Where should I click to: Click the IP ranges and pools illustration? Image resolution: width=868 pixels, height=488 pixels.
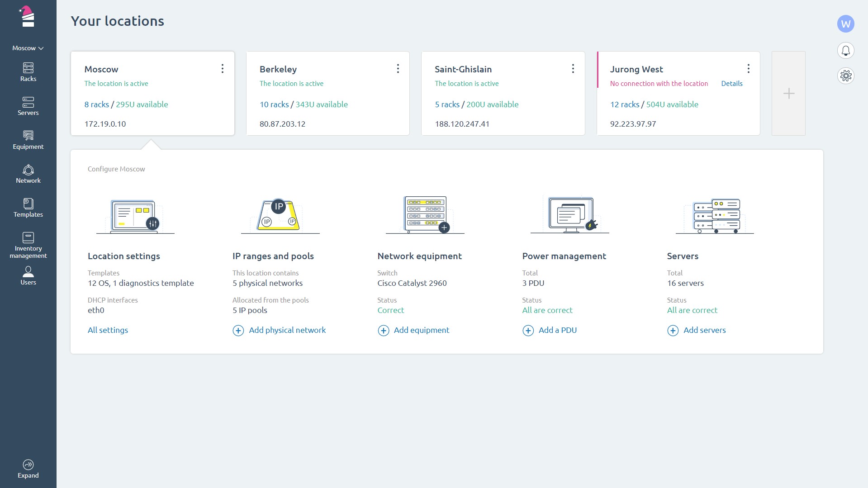280,216
